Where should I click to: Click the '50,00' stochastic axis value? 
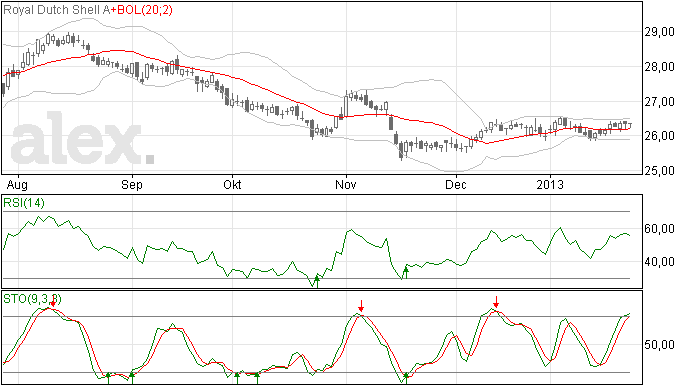click(659, 345)
